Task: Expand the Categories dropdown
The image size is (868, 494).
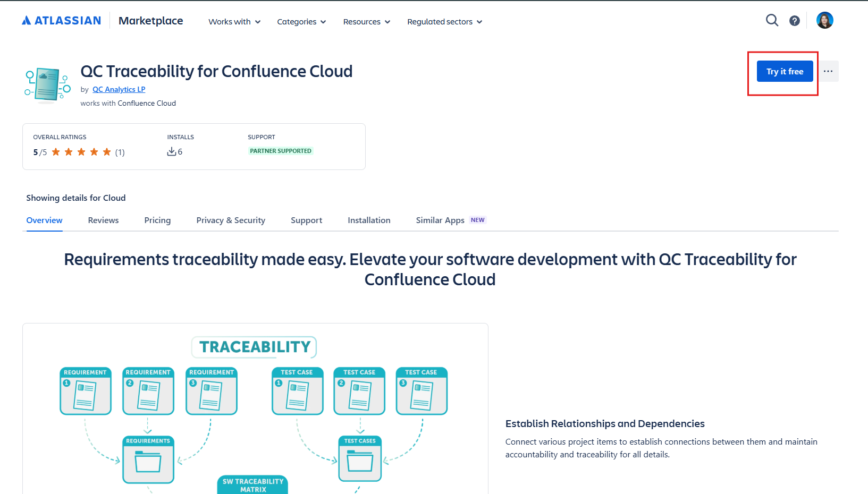Action: click(301, 22)
